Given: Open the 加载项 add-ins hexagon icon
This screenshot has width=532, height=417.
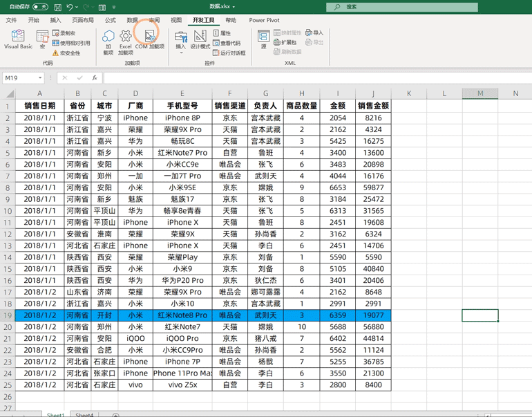Looking at the screenshot, I should click(x=108, y=42).
